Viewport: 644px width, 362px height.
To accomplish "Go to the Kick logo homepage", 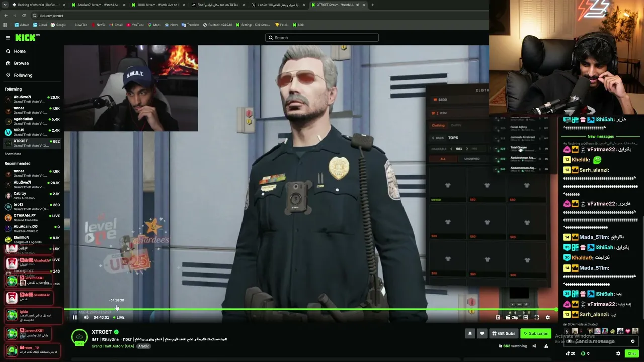I will pyautogui.click(x=27, y=38).
